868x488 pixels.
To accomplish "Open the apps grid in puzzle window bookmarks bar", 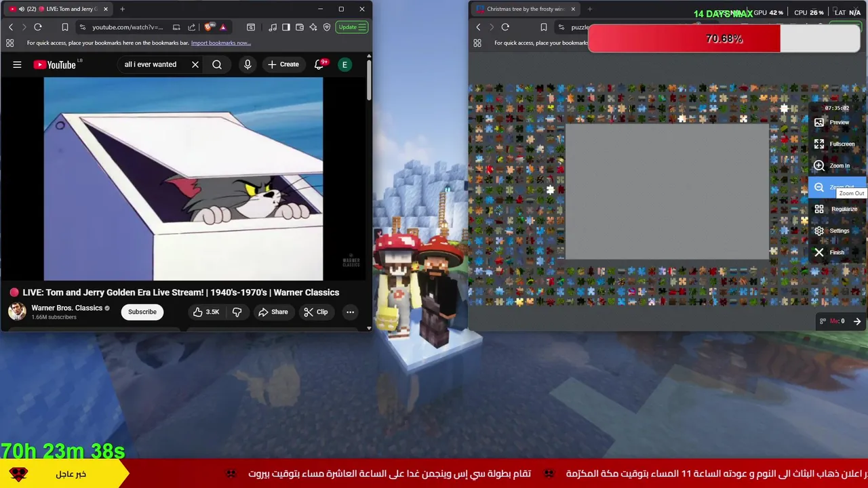I will click(x=477, y=43).
